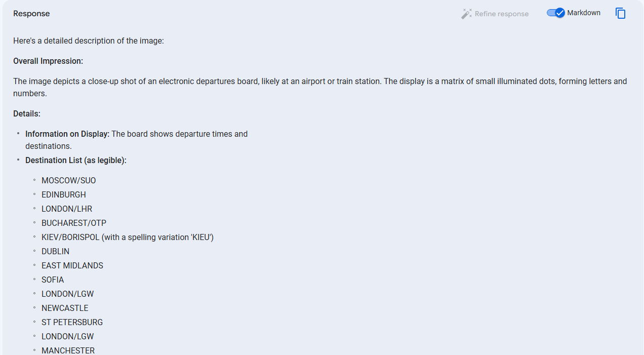The width and height of the screenshot is (644, 355).
Task: Click the Information on Display bullet
Action: click(x=137, y=140)
